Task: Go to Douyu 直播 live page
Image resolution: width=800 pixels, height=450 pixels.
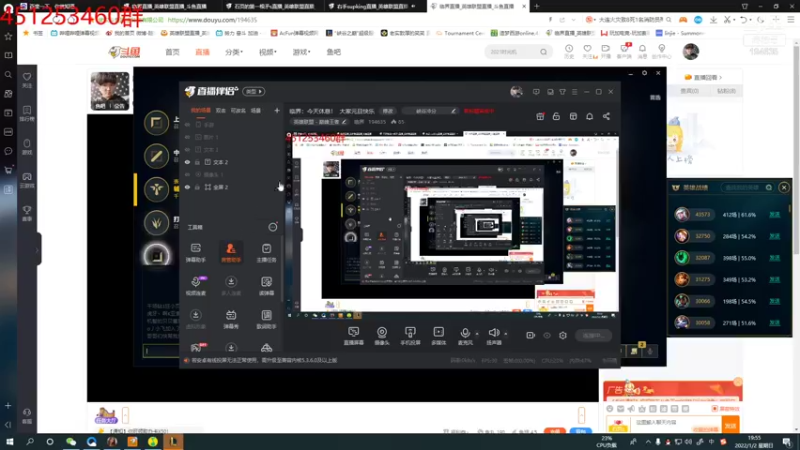Action: click(203, 52)
